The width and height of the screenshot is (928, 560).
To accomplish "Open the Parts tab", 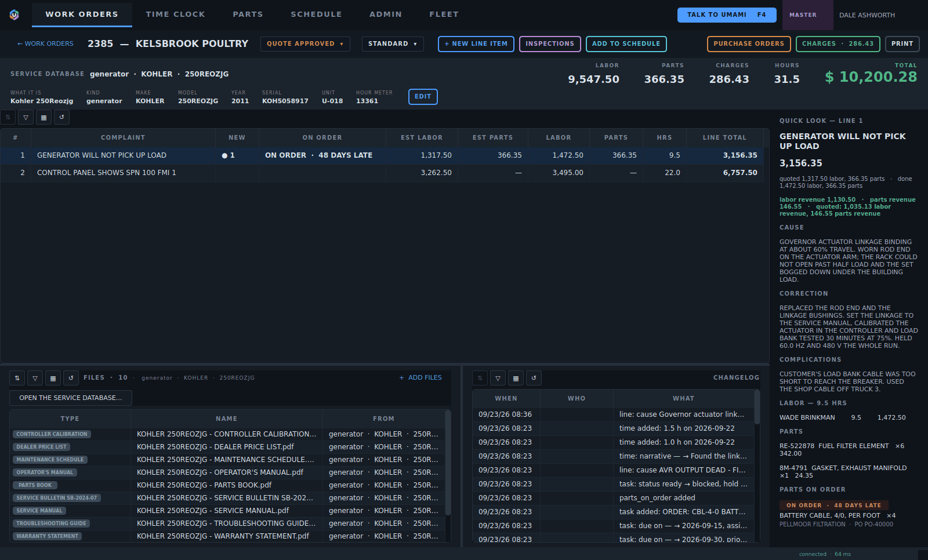I will (x=248, y=14).
